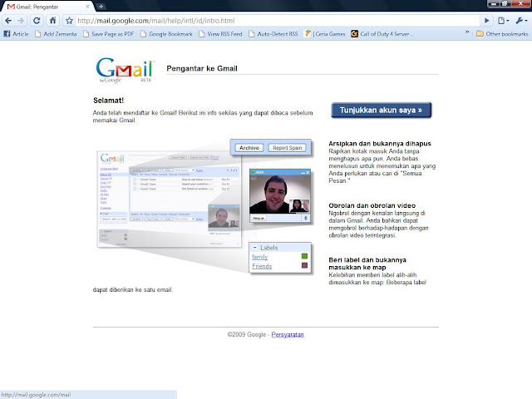Click the family label link
This screenshot has width=532, height=399.
(x=260, y=257)
